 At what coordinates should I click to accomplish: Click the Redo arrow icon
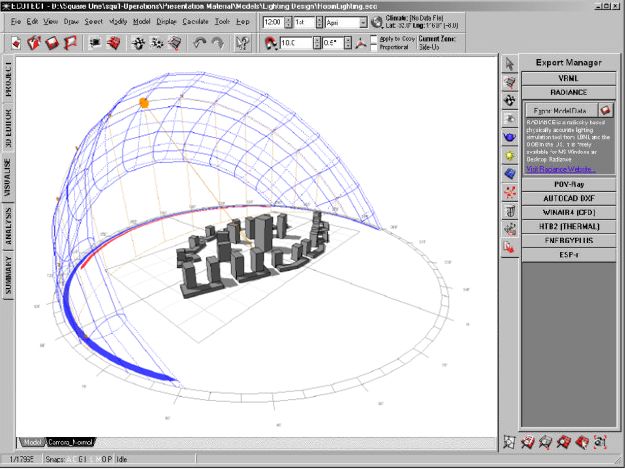[217, 43]
